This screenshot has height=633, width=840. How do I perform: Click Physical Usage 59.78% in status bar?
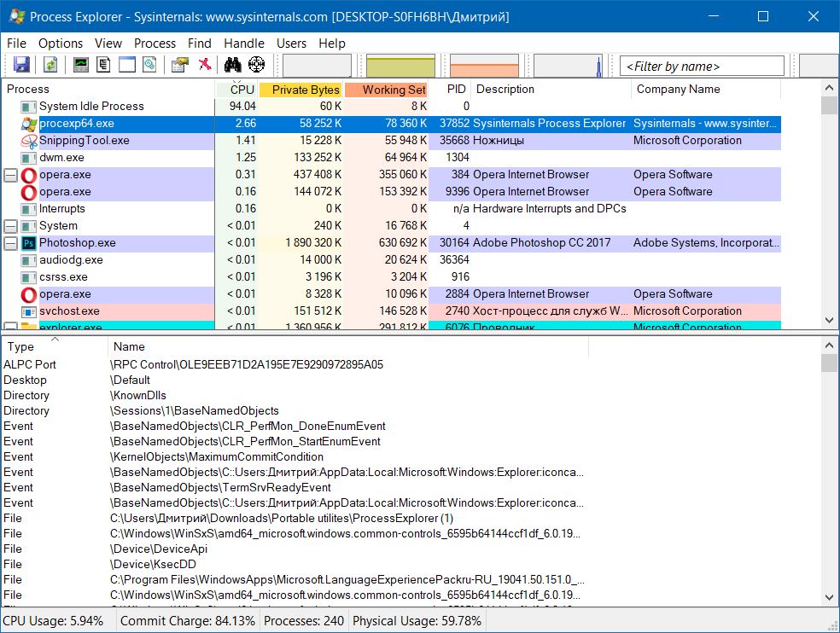[417, 621]
